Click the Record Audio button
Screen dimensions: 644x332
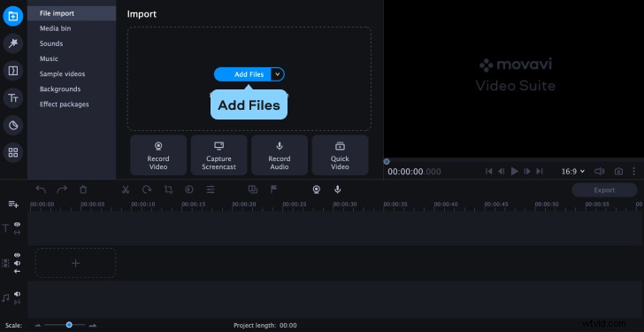(280, 155)
